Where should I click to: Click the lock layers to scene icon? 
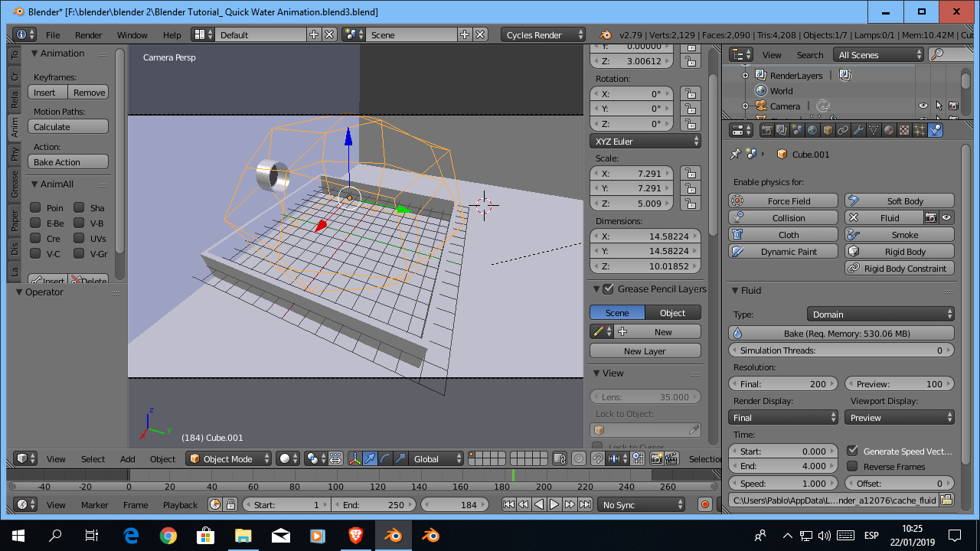[560, 458]
